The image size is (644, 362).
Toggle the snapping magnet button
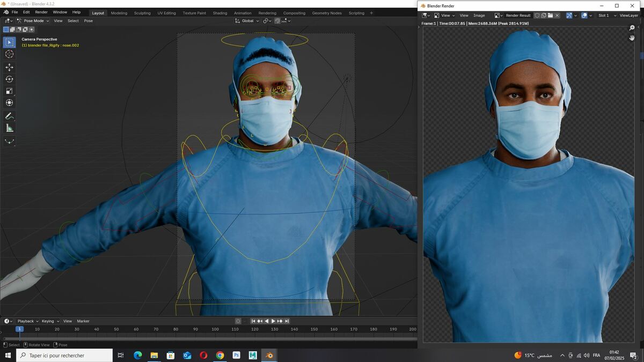pos(277,21)
